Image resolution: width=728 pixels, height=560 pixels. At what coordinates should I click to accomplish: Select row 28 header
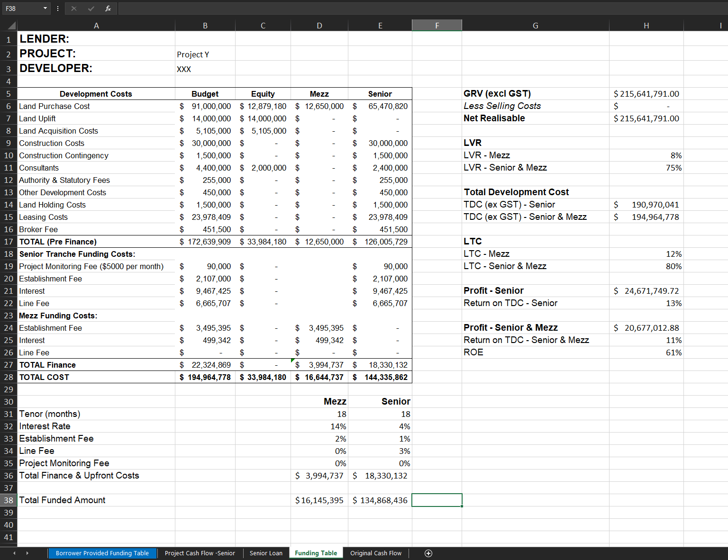coord(9,377)
